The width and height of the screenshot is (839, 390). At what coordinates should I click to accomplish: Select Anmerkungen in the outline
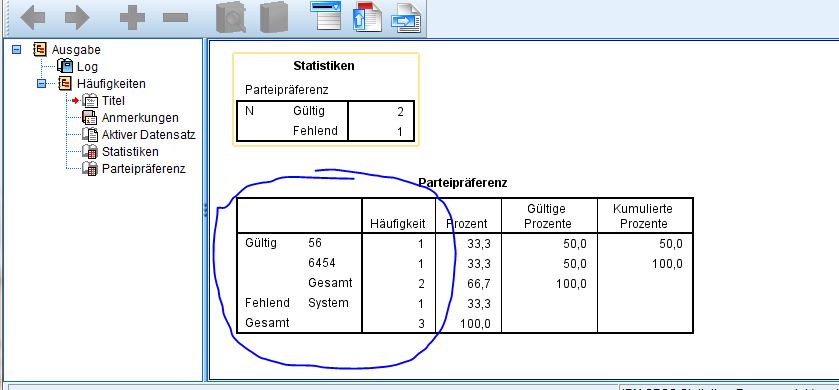tap(140, 118)
